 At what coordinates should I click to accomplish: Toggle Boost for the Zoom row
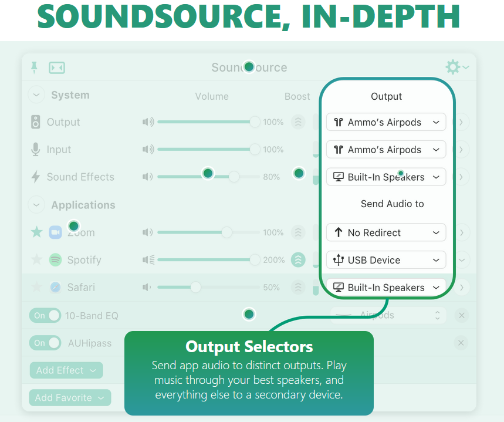(x=298, y=232)
